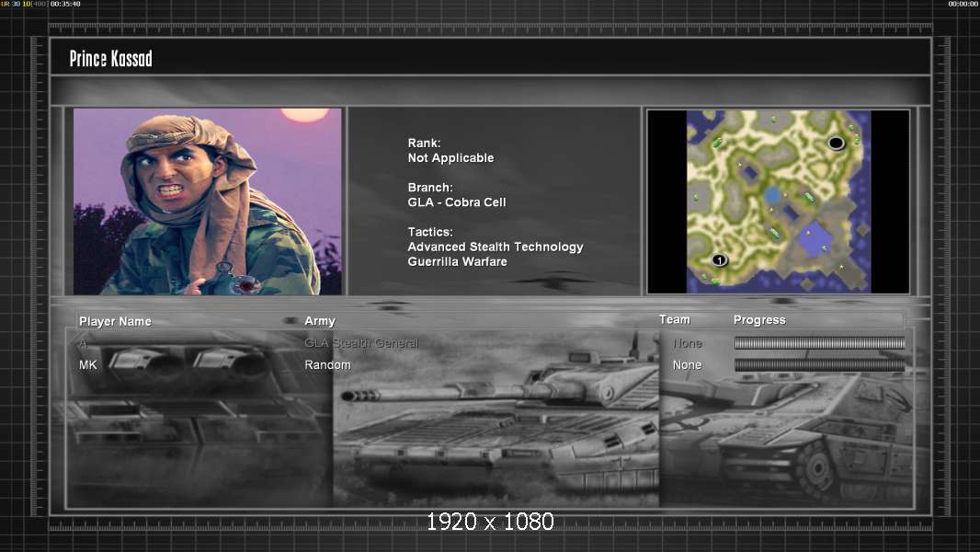
Task: Click the 'None' team value in MK's row
Action: click(x=687, y=365)
